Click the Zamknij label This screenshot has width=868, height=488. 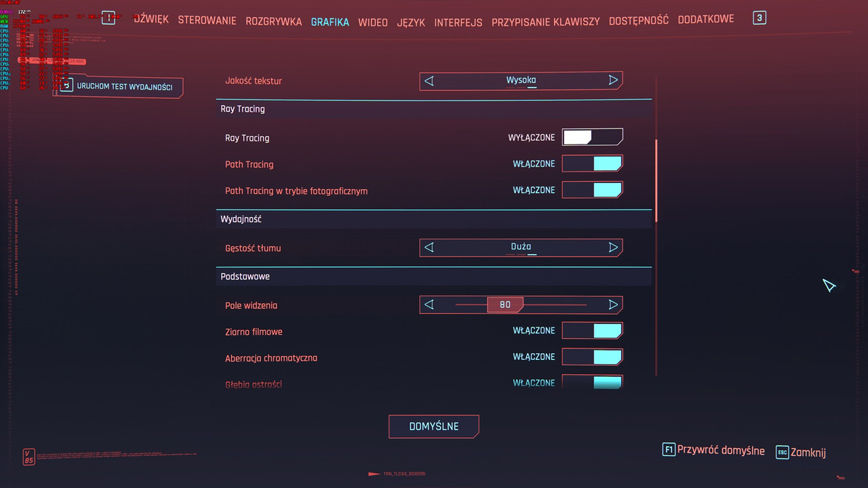coord(808,452)
